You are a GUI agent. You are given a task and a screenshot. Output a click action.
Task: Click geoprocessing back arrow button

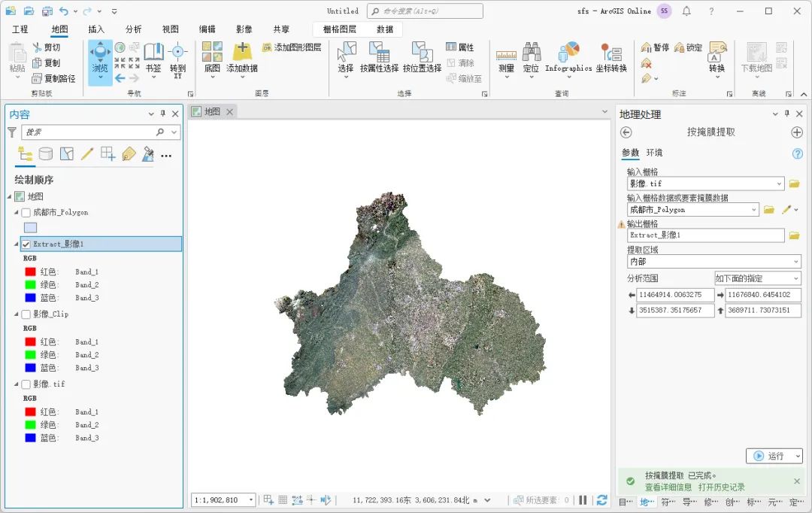(x=626, y=132)
